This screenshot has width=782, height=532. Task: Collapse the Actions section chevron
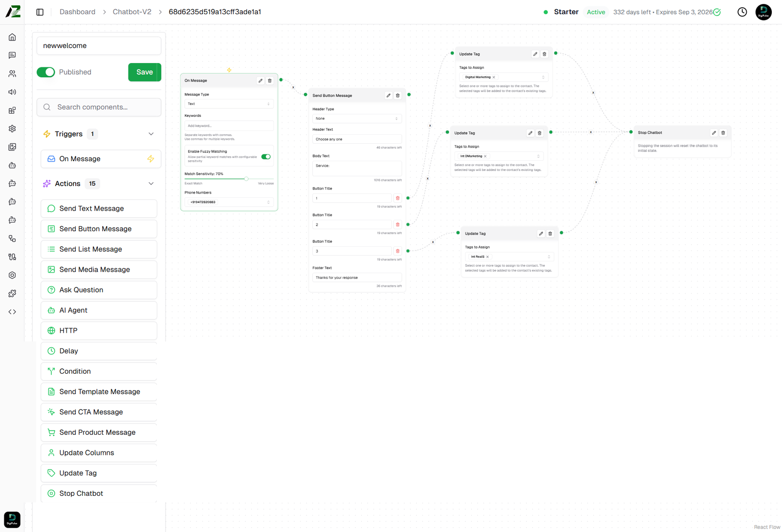[151, 184]
